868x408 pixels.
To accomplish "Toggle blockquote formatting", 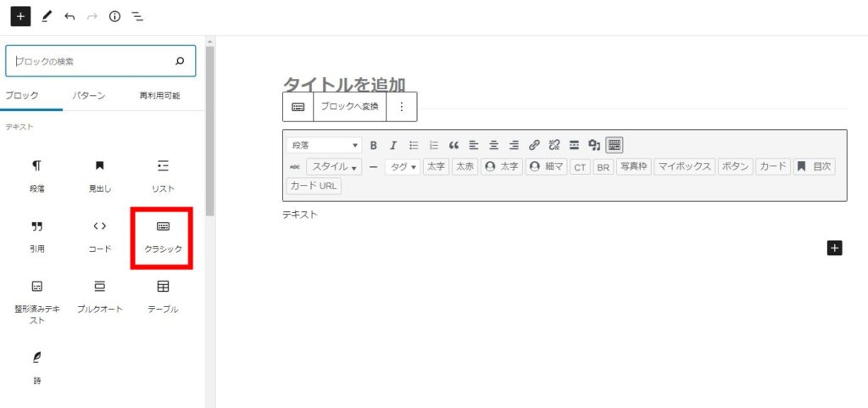I will pos(454,146).
